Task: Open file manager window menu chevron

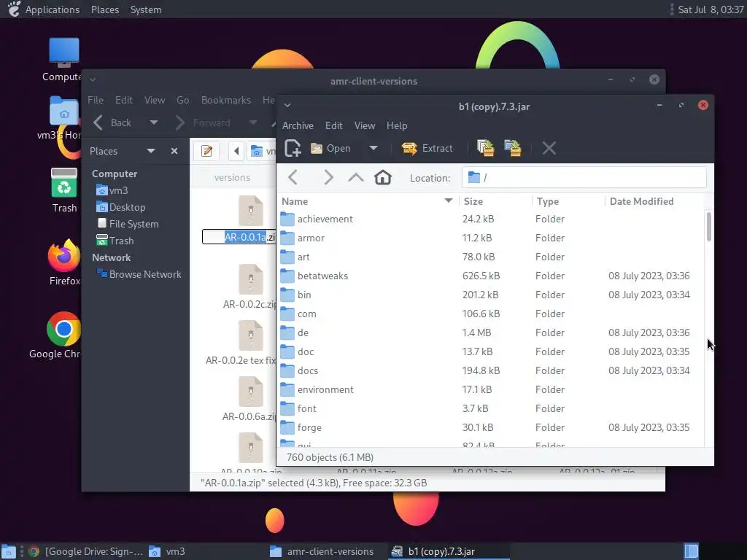Action: point(93,79)
